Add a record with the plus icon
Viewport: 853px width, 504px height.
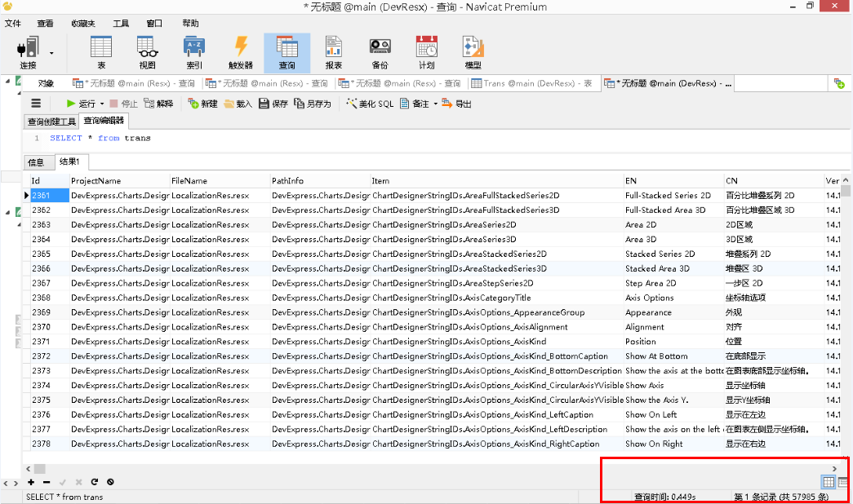click(31, 482)
